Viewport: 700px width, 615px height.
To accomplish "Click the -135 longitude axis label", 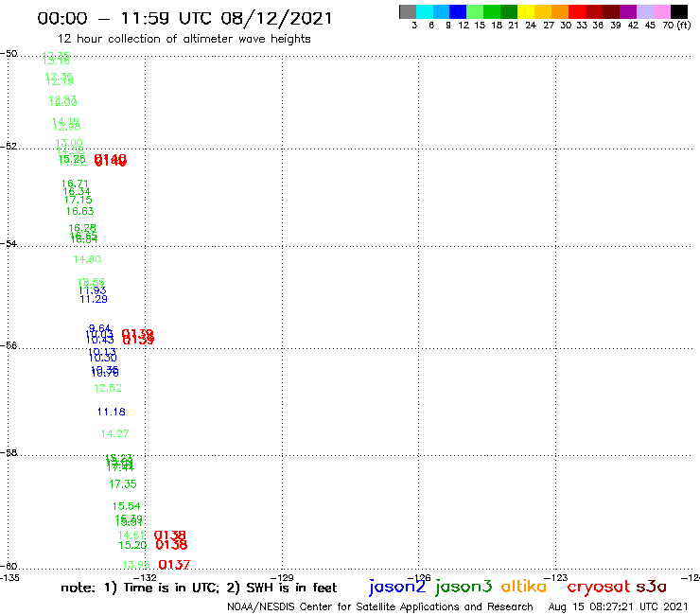I will [x=9, y=578].
